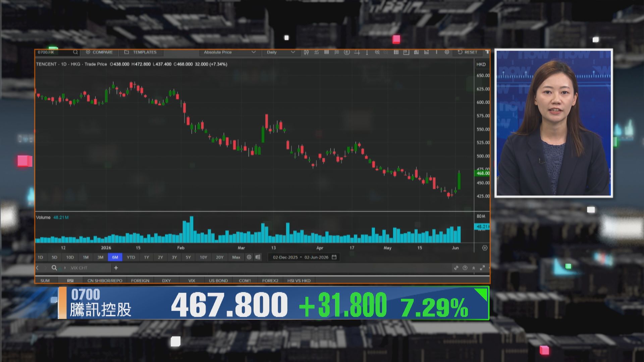Click the zoom in magnifier icon
This screenshot has height=362, width=644.
click(377, 52)
